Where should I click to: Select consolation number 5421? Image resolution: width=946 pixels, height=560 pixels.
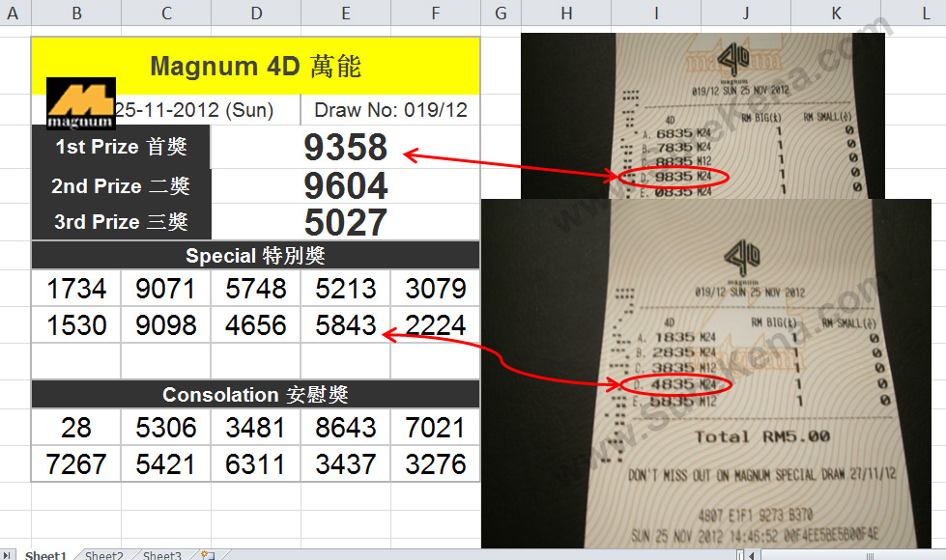[166, 464]
